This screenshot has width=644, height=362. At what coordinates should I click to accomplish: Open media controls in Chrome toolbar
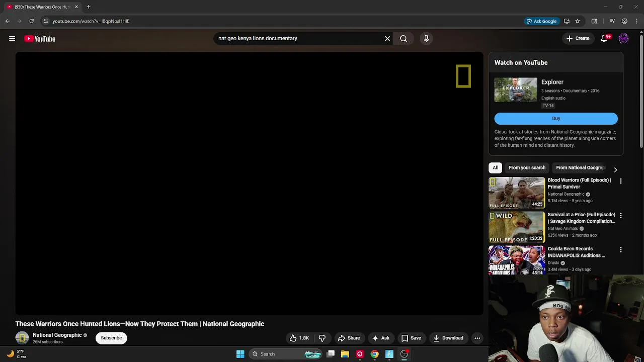[x=612, y=21]
